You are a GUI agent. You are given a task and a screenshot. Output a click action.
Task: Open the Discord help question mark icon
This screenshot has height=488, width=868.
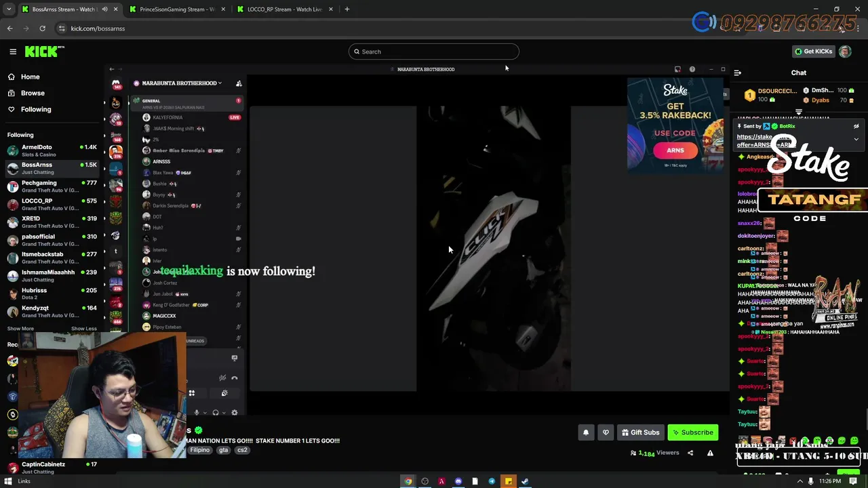pos(692,69)
